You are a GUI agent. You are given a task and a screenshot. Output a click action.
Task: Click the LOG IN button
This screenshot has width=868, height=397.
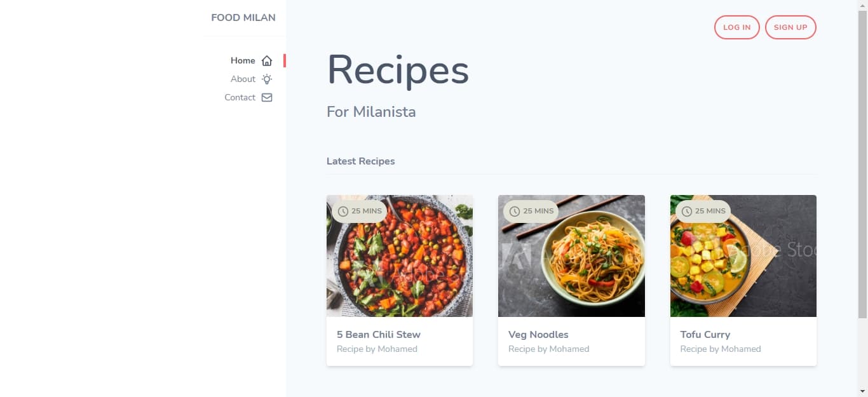click(737, 27)
